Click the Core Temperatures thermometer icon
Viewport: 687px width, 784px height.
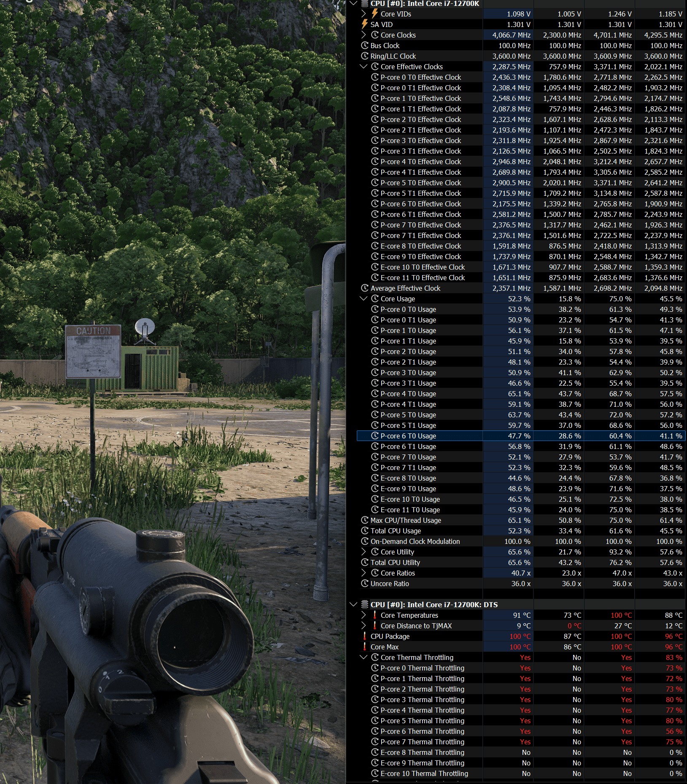(375, 615)
